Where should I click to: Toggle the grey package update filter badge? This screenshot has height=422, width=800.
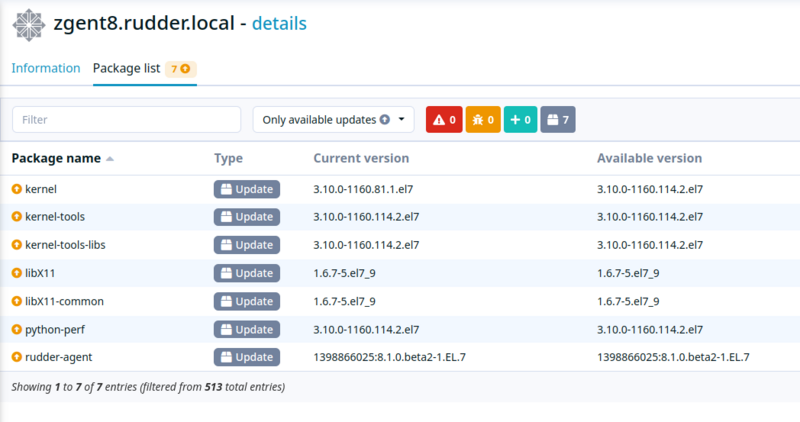(558, 119)
